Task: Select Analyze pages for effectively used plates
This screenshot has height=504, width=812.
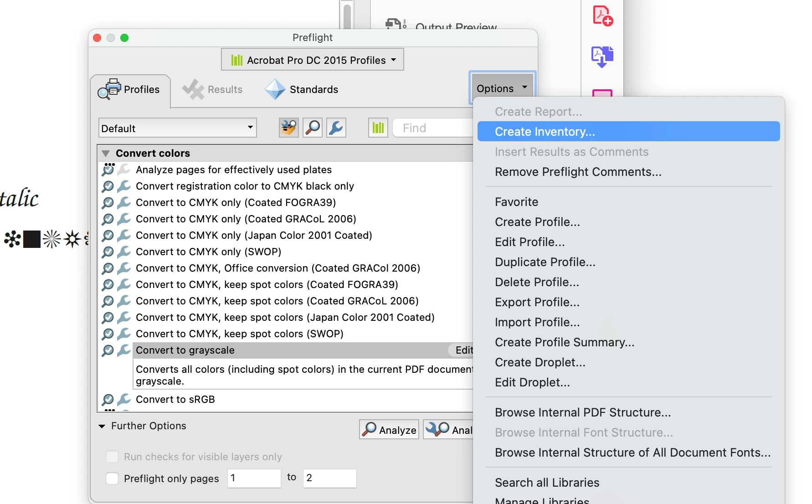Action: click(234, 170)
